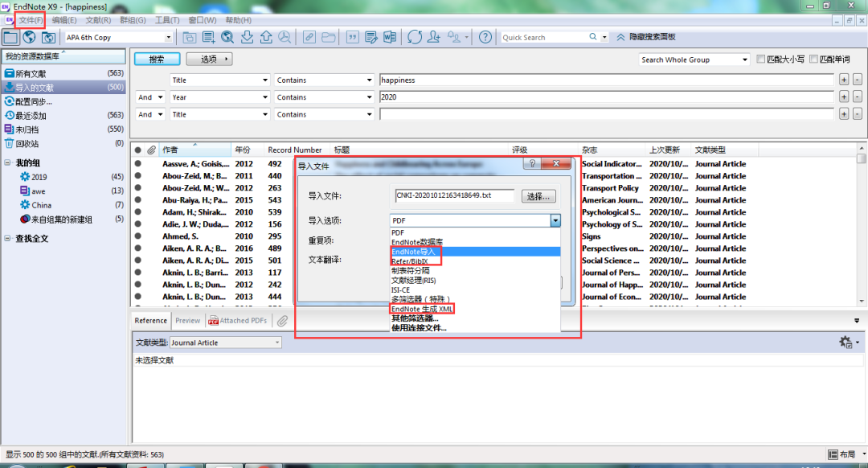The height and width of the screenshot is (468, 868).
Task: Click the Return to Word processor icon
Action: pos(390,37)
